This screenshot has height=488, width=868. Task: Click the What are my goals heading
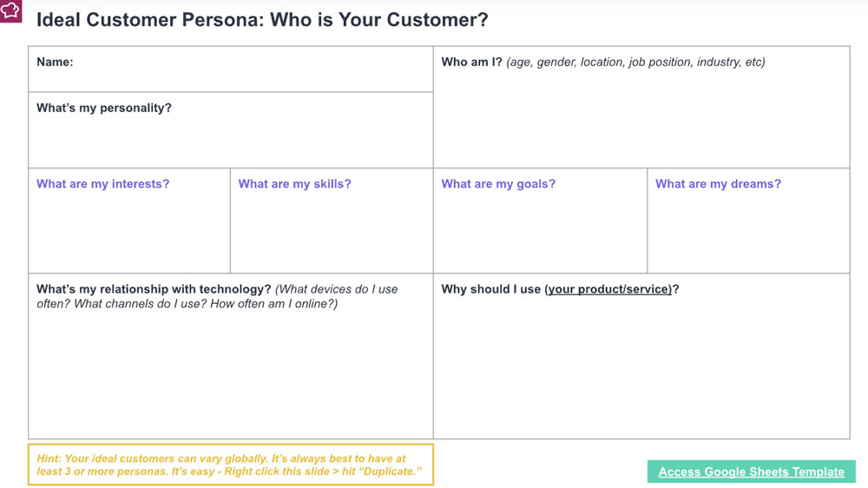pyautogui.click(x=498, y=184)
